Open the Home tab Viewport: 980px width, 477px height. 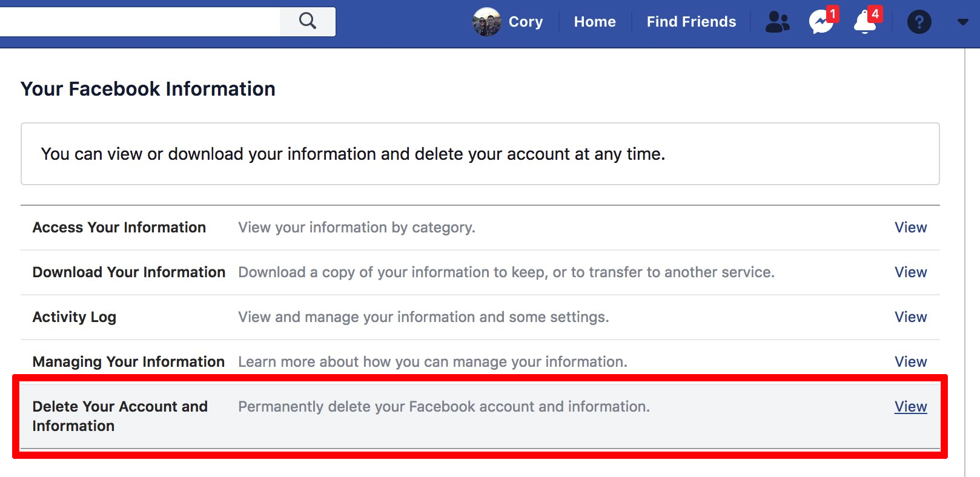595,22
